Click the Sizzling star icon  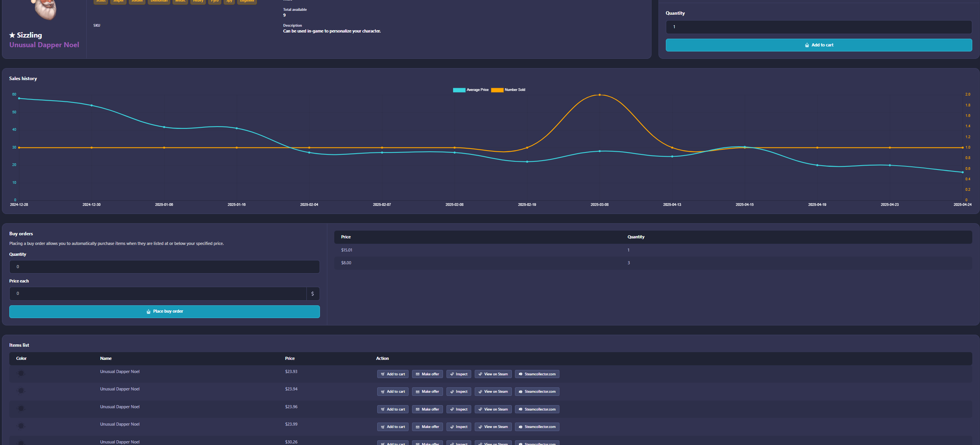[x=12, y=35]
